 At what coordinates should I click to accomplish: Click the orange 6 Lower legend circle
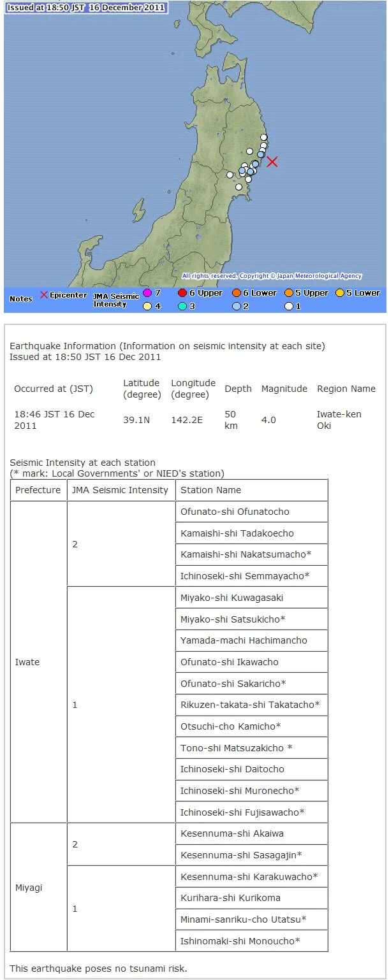pyautogui.click(x=236, y=293)
